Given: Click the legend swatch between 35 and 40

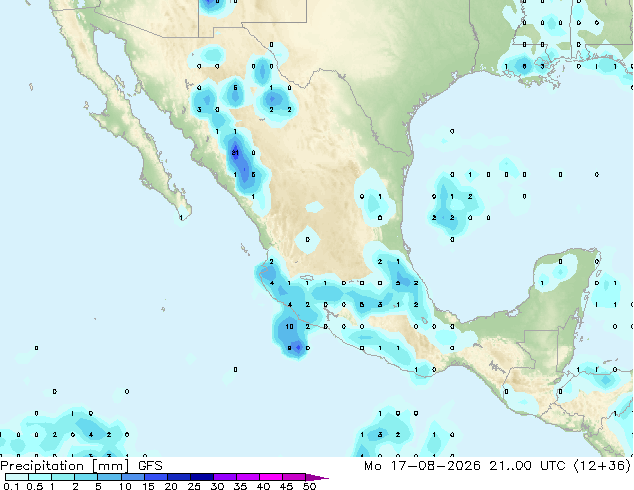Looking at the screenshot, I should (248, 477).
